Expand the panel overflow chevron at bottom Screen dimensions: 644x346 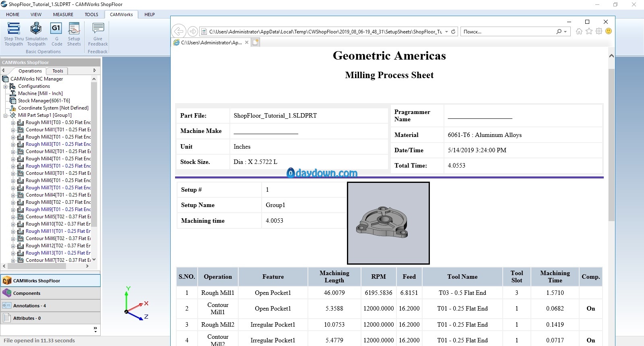95,329
